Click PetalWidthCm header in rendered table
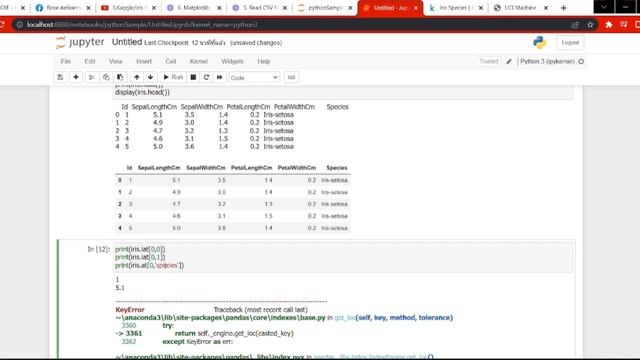This screenshot has width=640, height=360. click(297, 168)
